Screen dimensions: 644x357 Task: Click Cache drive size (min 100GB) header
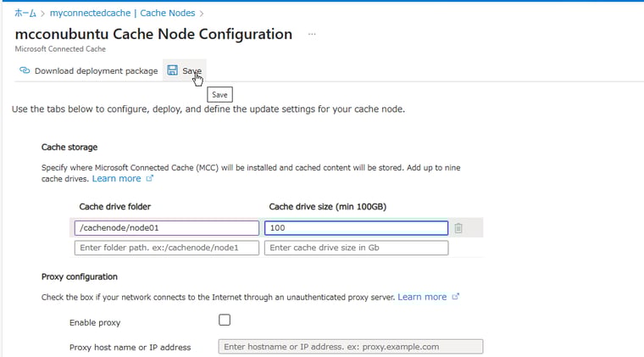click(328, 207)
